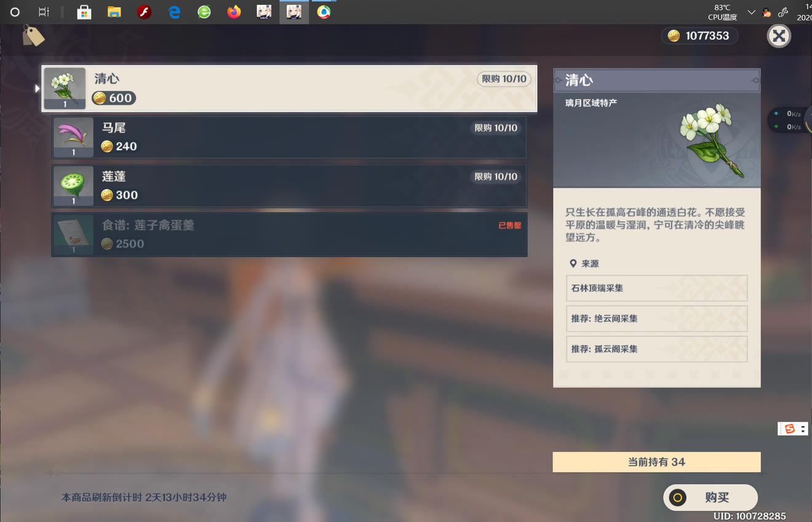
Task: Open Microsoft Store from the taskbar
Action: (84, 12)
